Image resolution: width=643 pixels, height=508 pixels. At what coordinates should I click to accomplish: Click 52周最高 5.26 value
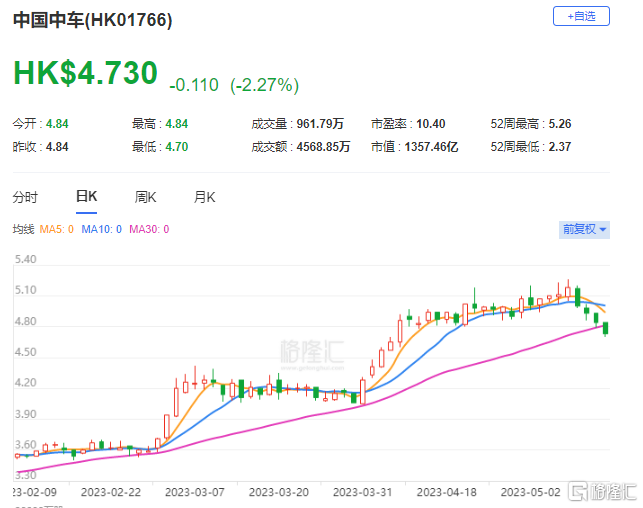point(560,124)
